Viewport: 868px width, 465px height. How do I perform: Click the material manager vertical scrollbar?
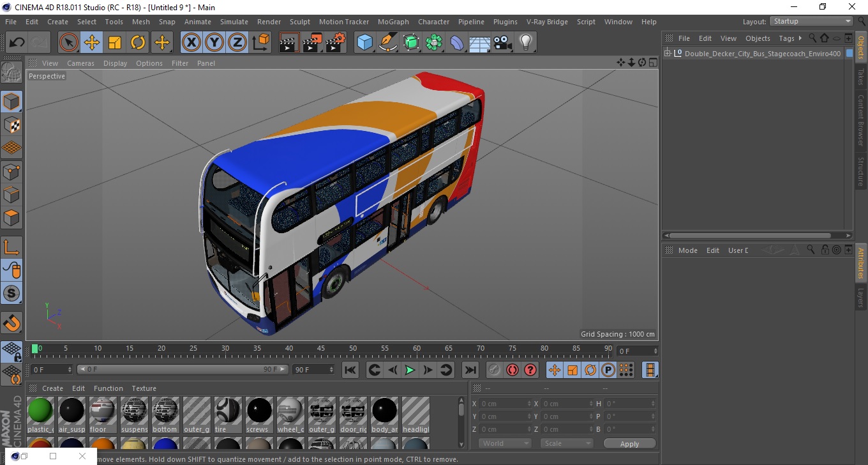click(461, 422)
